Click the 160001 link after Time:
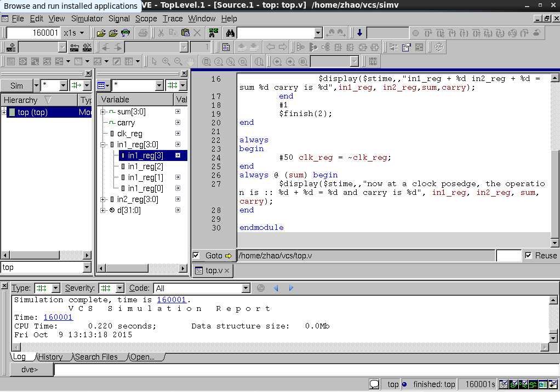The width and height of the screenshot is (560, 392). pos(58,317)
